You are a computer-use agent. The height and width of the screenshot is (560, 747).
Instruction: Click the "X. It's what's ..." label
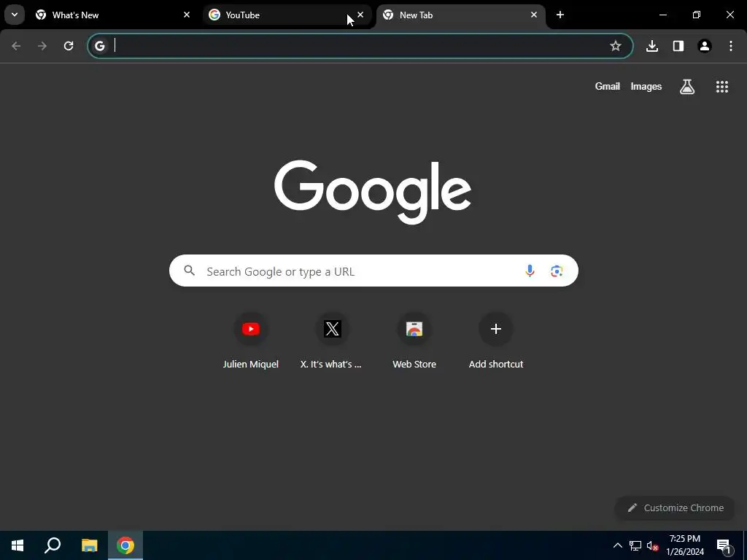coord(330,365)
